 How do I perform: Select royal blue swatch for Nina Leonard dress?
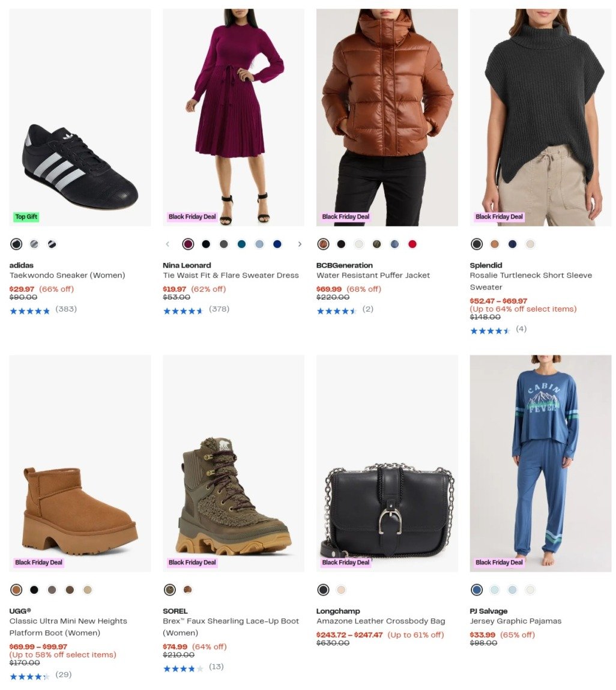click(277, 244)
